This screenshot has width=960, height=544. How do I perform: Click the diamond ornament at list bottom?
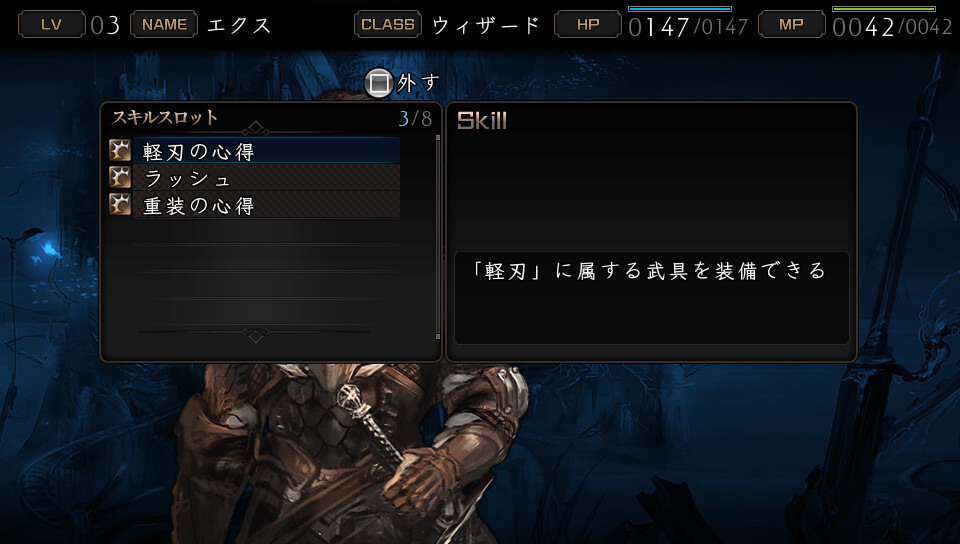[x=256, y=335]
